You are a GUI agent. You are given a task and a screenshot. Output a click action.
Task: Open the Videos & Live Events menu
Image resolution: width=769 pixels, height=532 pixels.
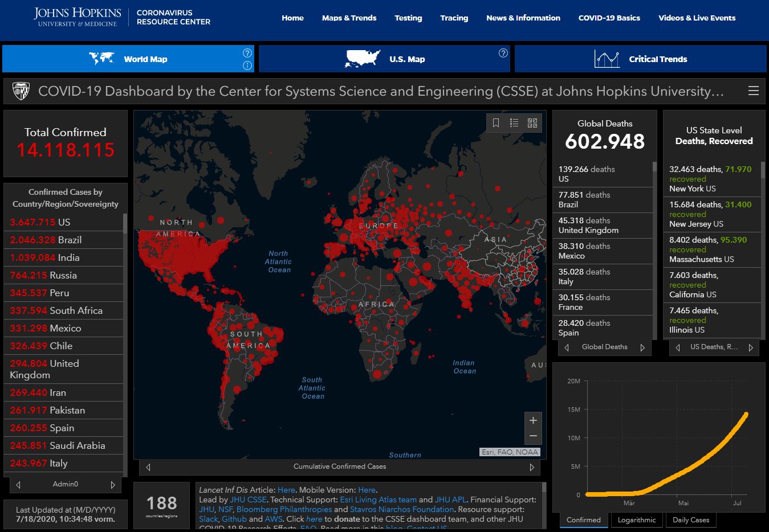[697, 18]
